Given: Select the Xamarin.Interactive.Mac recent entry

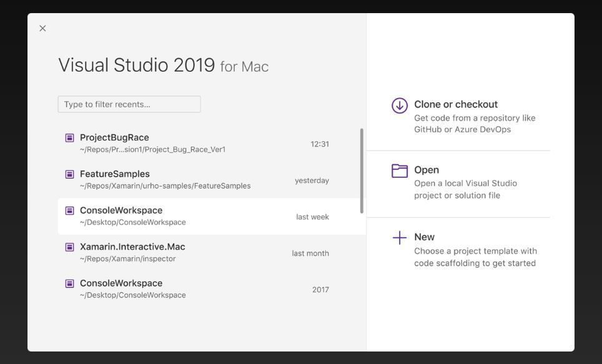Looking at the screenshot, I should point(132,247).
